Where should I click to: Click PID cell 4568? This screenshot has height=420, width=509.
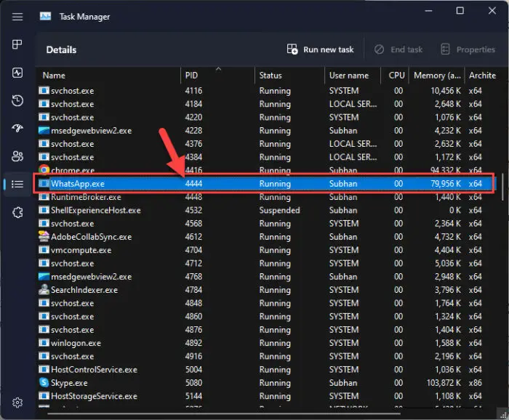(193, 224)
